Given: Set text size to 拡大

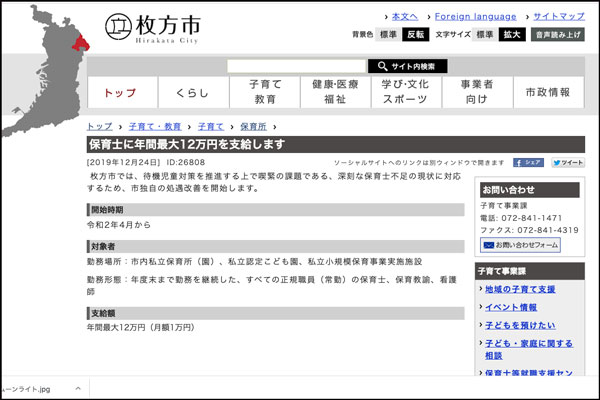Looking at the screenshot, I should pyautogui.click(x=512, y=34).
